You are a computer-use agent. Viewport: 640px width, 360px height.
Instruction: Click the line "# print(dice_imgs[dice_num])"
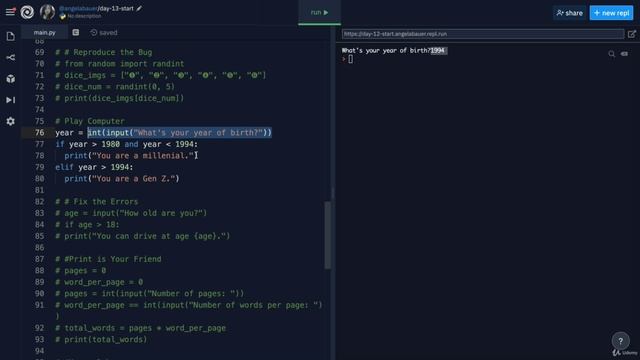(120, 98)
